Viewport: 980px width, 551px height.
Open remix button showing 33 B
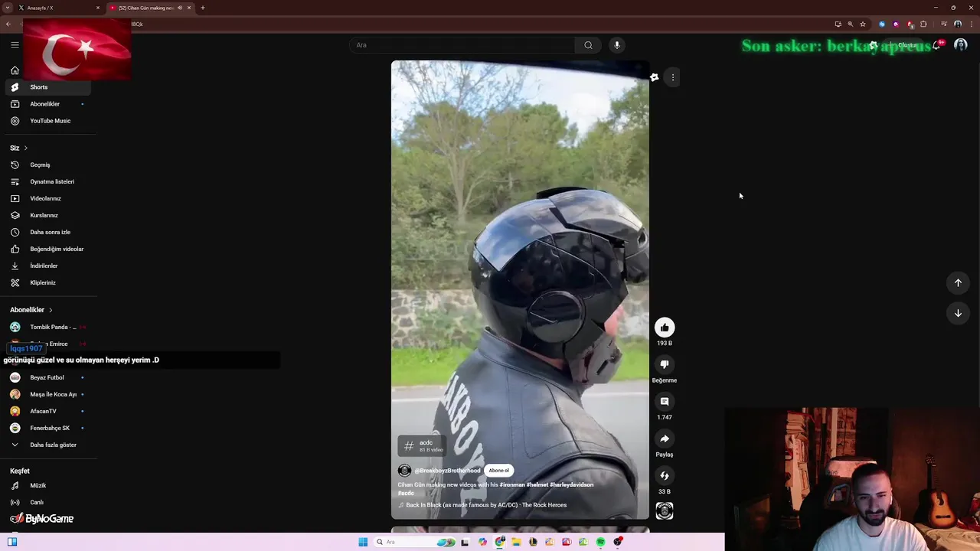pos(665,476)
